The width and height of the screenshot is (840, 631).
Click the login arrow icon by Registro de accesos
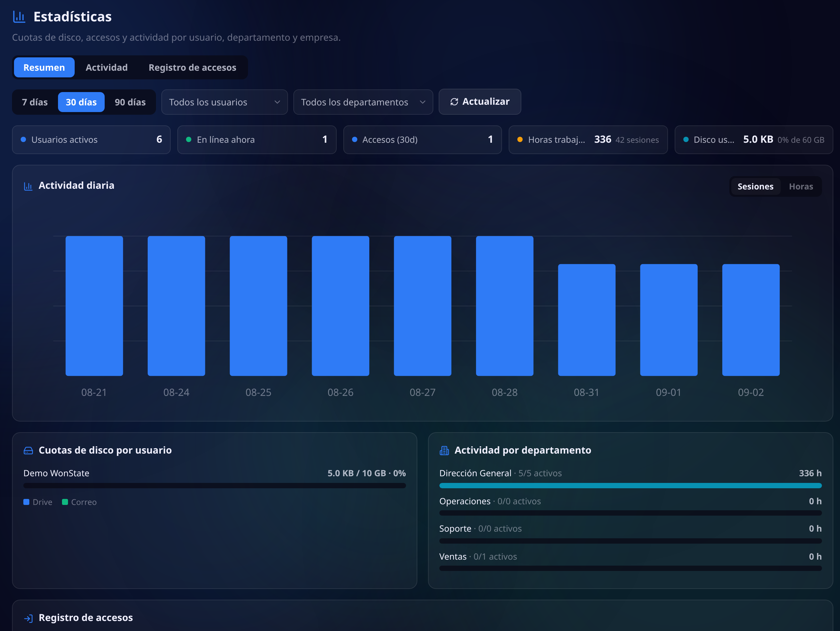[x=28, y=618]
